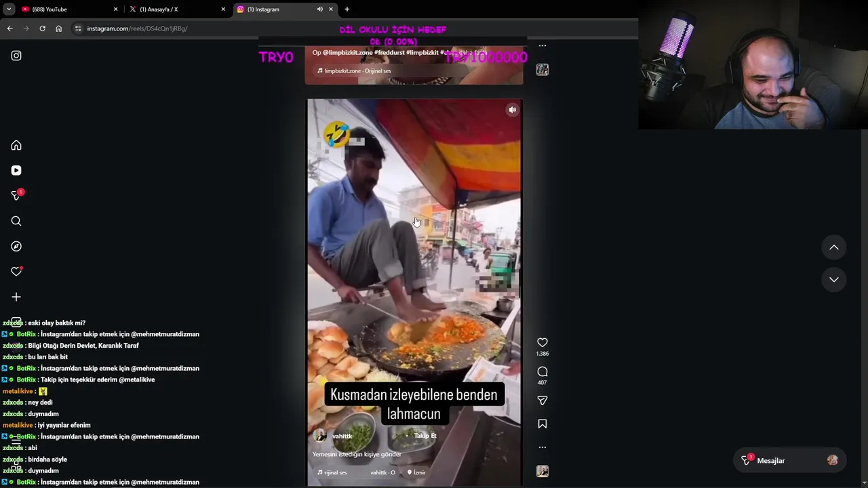Screen dimensions: 868x488
Task: Like the reel with the heart icon
Action: coord(542,343)
